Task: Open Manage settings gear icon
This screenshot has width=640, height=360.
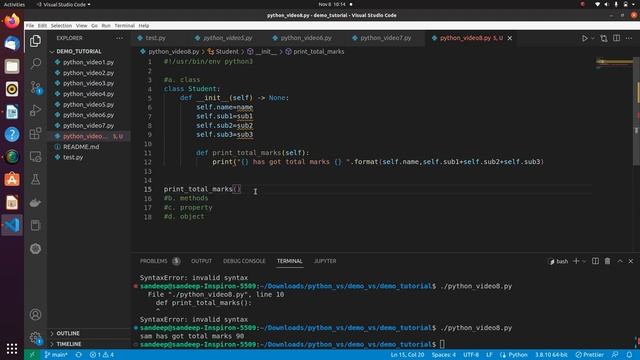Action: pyautogui.click(x=36, y=338)
